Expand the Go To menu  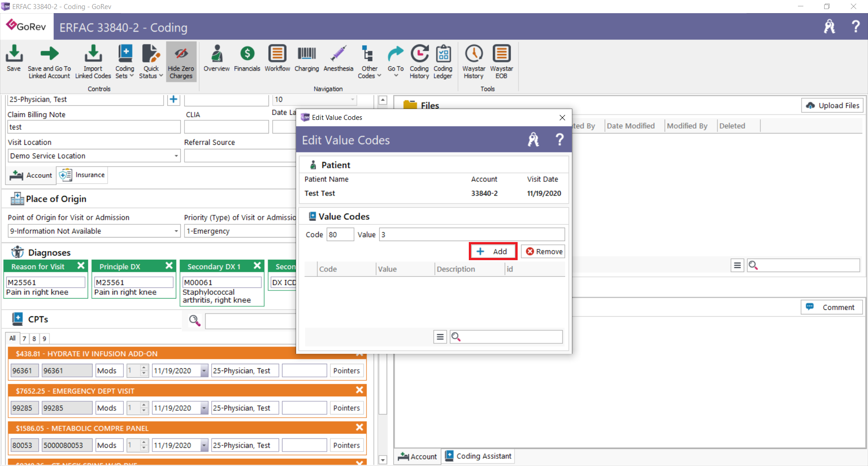point(396,61)
